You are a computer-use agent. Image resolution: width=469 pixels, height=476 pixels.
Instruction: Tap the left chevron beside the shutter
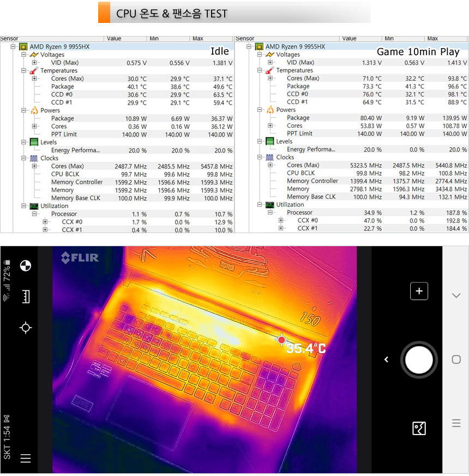(386, 360)
